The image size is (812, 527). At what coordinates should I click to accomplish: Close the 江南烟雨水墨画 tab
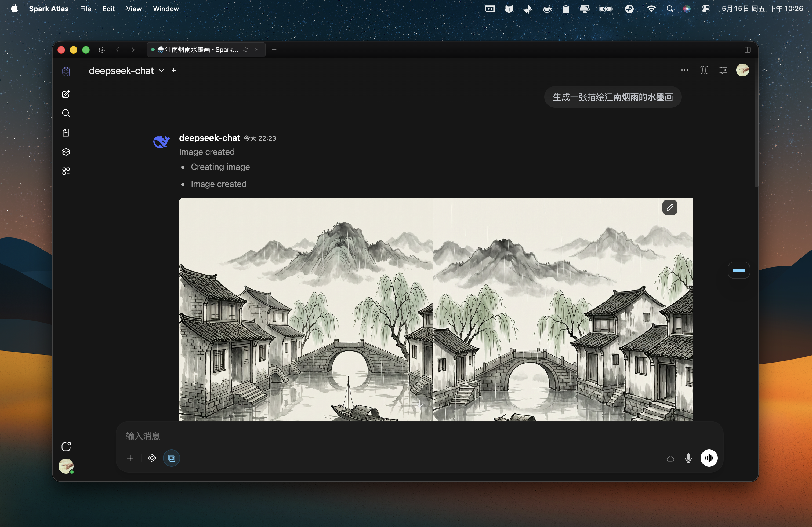(x=257, y=50)
